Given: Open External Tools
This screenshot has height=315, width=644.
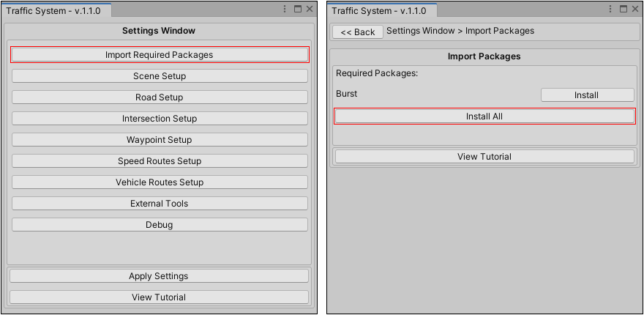Looking at the screenshot, I should point(160,204).
